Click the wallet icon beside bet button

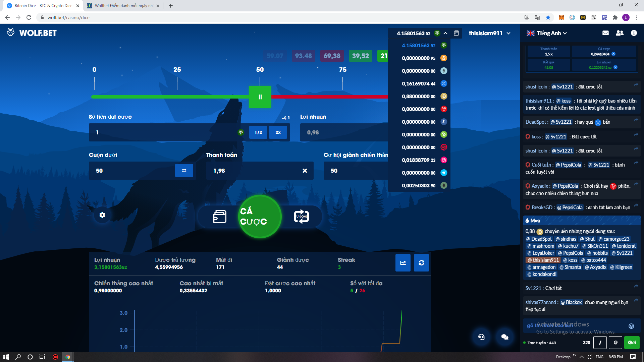coord(220,217)
